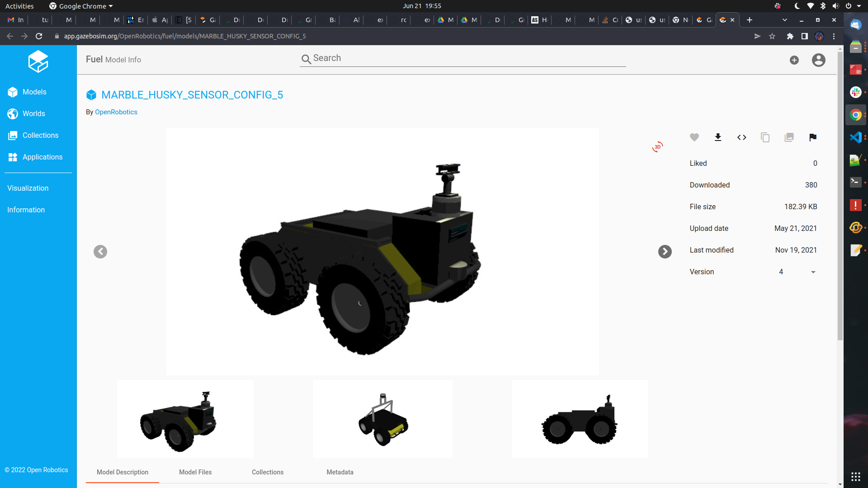
Task: Open the image gallery icon
Action: point(789,137)
